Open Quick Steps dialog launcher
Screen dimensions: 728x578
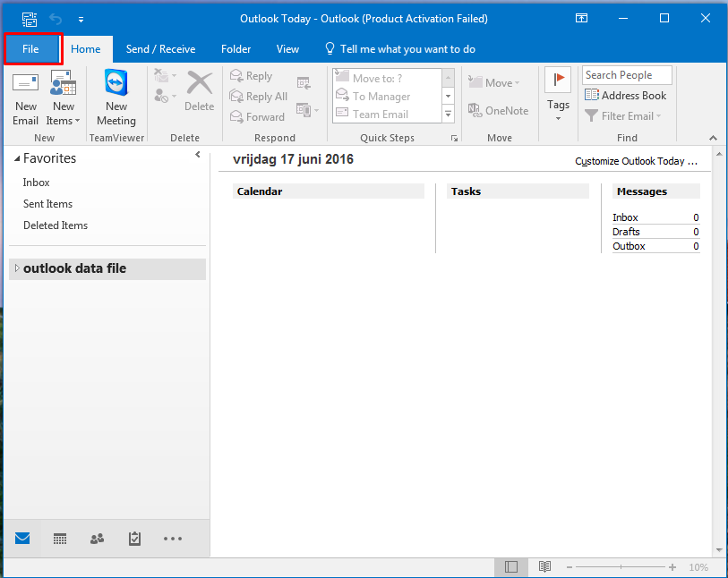[x=454, y=139]
